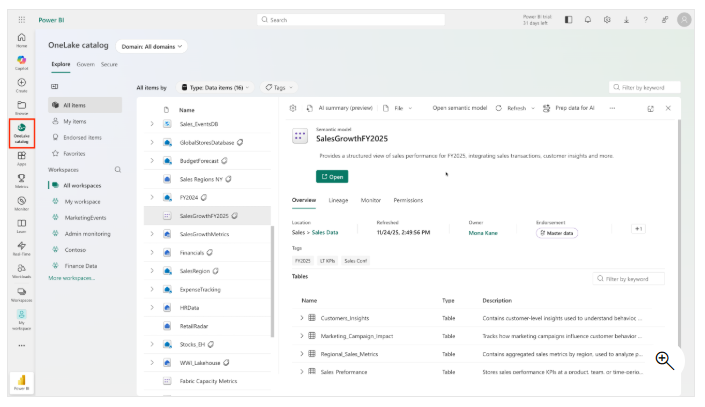705x407 pixels.
Task: Select the Permissions tab
Action: click(x=408, y=200)
